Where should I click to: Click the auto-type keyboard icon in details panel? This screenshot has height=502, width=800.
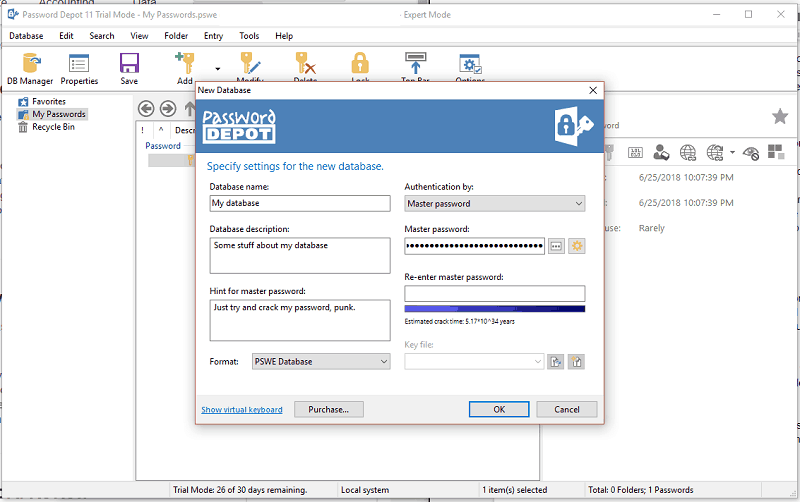635,152
